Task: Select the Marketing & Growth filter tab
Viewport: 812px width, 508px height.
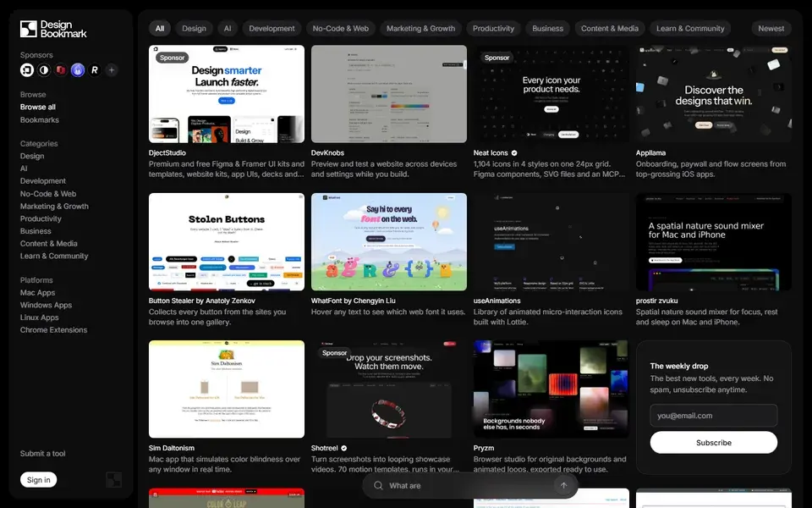Action: 421,29
